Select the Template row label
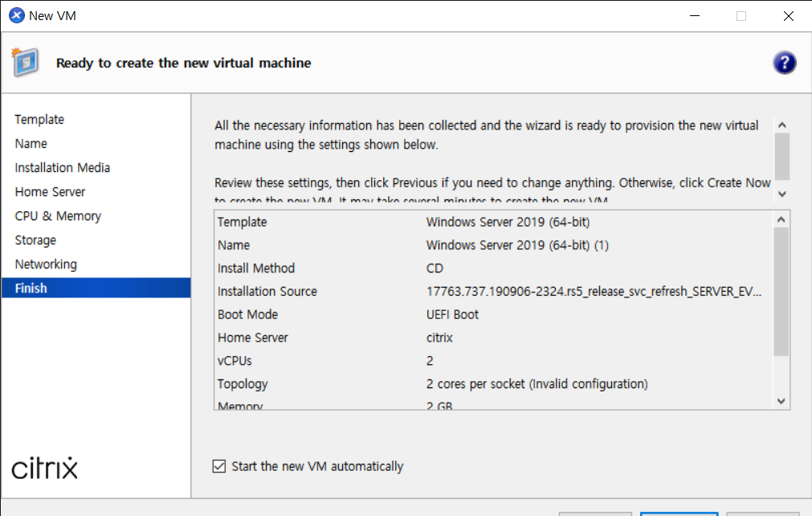 243,222
